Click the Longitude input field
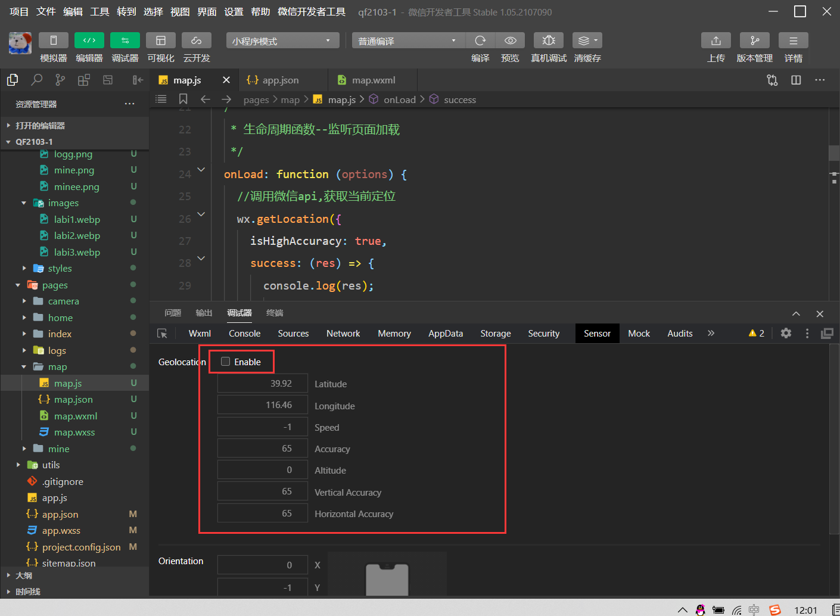Image resolution: width=840 pixels, height=616 pixels. 263,405
